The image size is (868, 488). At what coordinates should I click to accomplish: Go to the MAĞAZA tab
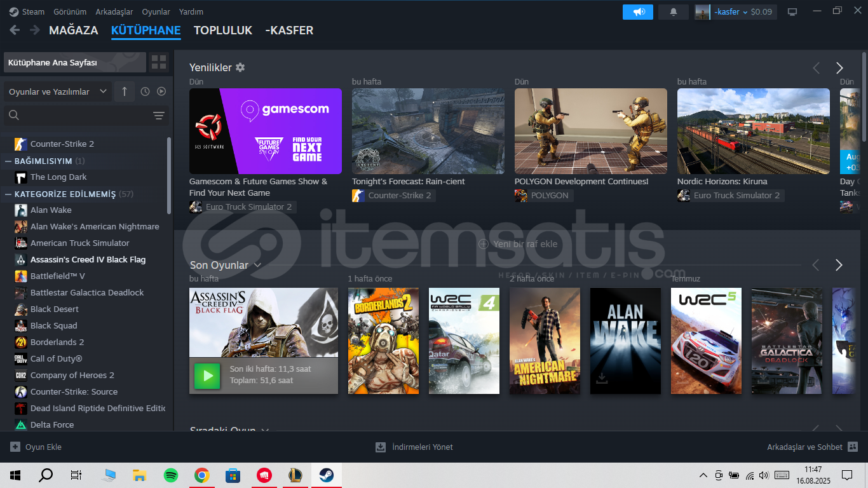point(73,30)
